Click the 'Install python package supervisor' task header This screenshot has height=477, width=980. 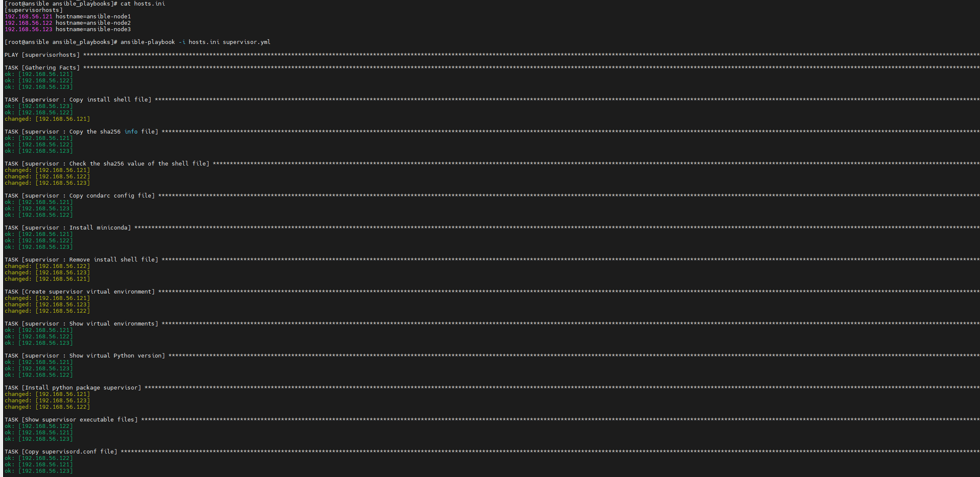[x=73, y=387]
